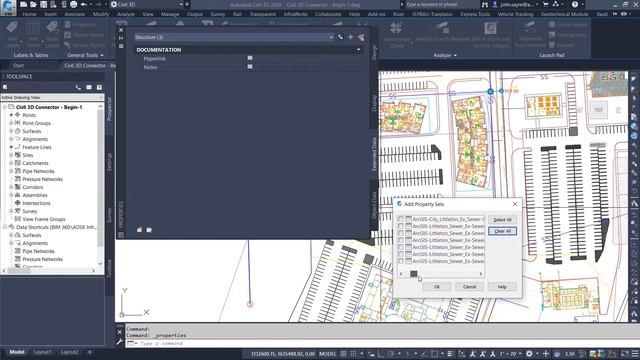Click the Remove Property Sets icon at palette bottom
The width and height of the screenshot is (640, 360).
[x=149, y=230]
